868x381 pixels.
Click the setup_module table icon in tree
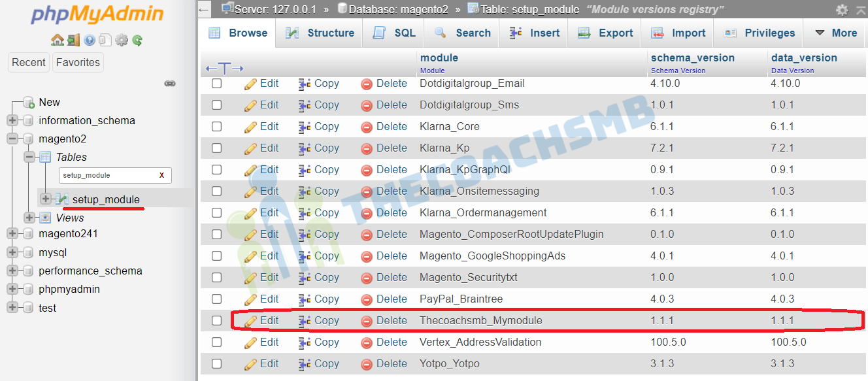62,199
